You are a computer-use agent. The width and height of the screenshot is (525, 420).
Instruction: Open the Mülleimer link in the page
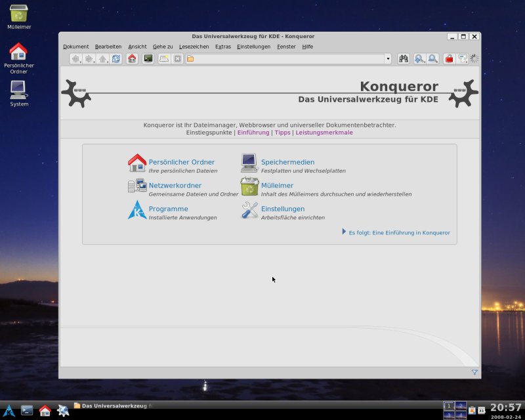coord(277,186)
